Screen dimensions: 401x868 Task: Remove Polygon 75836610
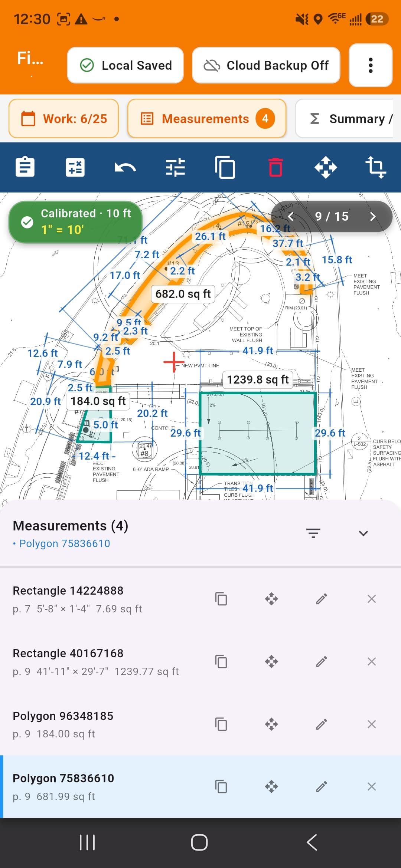[x=372, y=786]
